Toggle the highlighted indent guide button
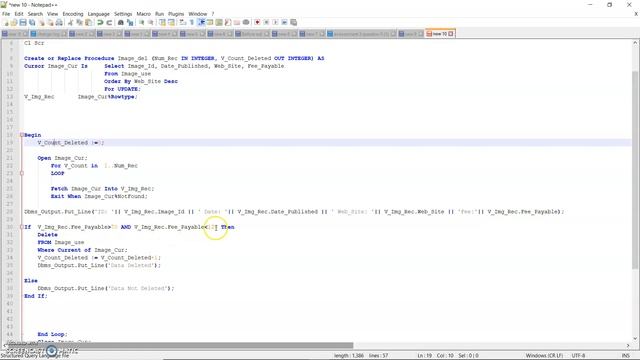This screenshot has height=360, width=640. point(201,22)
